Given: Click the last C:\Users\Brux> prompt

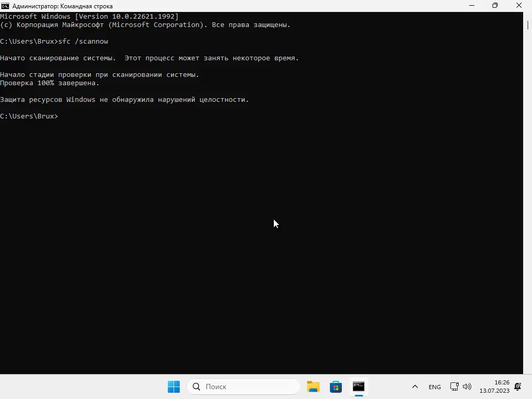Looking at the screenshot, I should [29, 116].
